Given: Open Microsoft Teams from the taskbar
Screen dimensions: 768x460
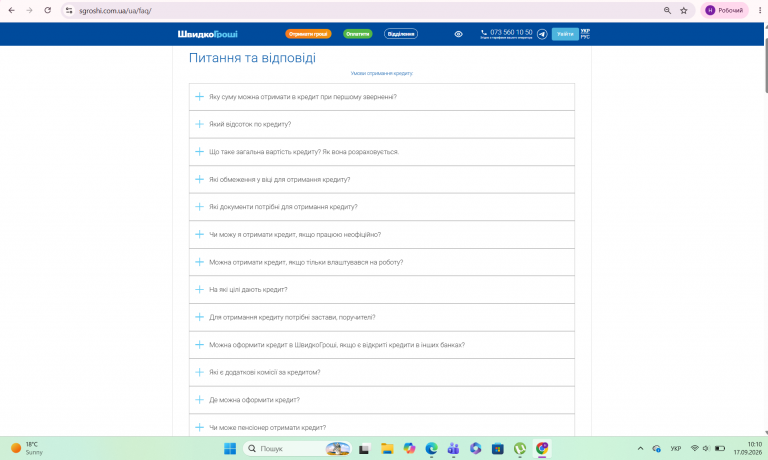Looking at the screenshot, I should click(x=454, y=448).
